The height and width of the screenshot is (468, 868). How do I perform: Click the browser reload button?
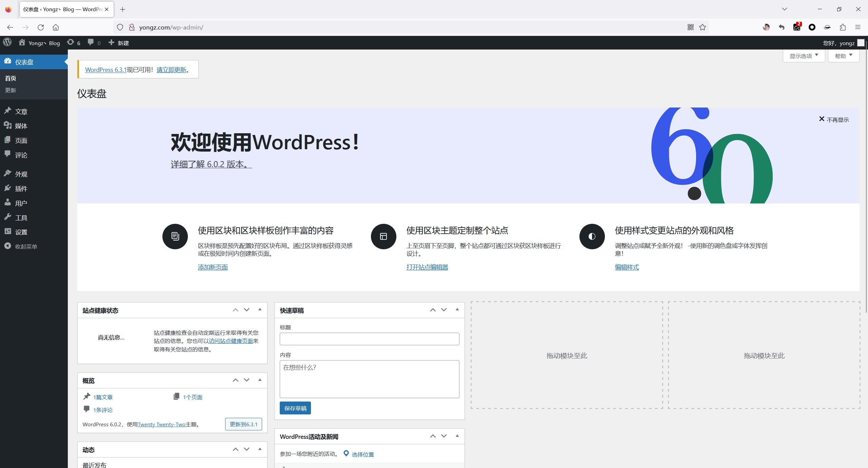[x=41, y=27]
